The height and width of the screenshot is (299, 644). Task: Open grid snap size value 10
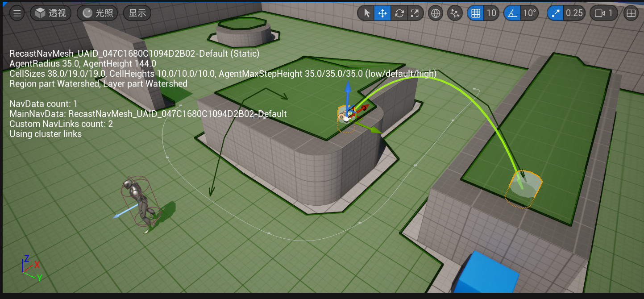coord(491,13)
